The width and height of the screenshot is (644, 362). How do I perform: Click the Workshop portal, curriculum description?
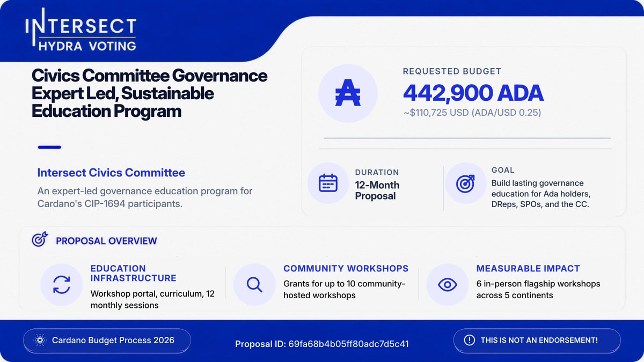click(x=152, y=299)
